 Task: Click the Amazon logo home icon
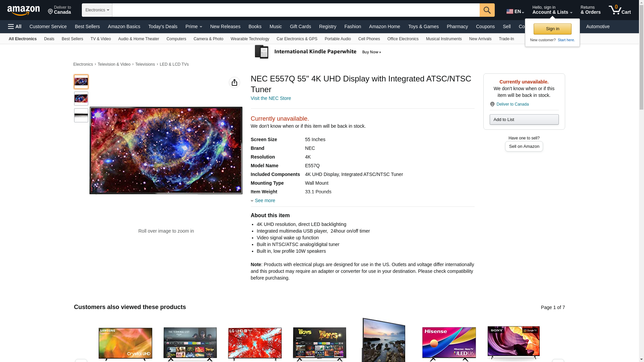tap(23, 10)
